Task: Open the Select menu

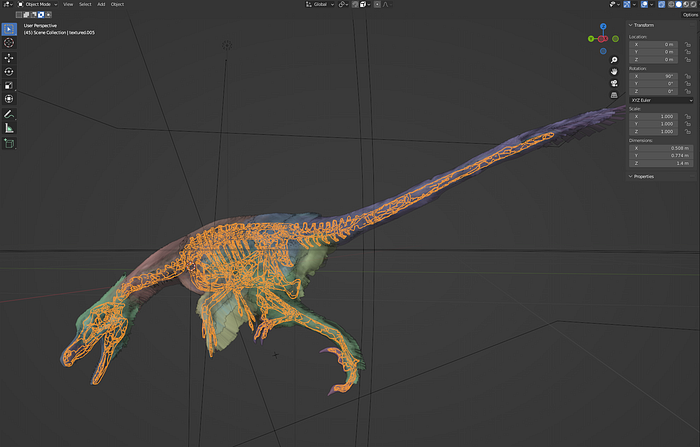Action: pos(85,4)
